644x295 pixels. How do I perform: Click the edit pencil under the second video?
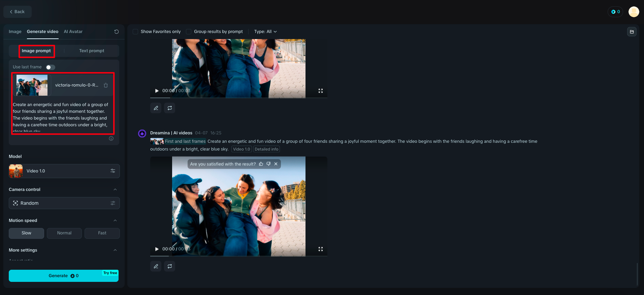(156, 266)
